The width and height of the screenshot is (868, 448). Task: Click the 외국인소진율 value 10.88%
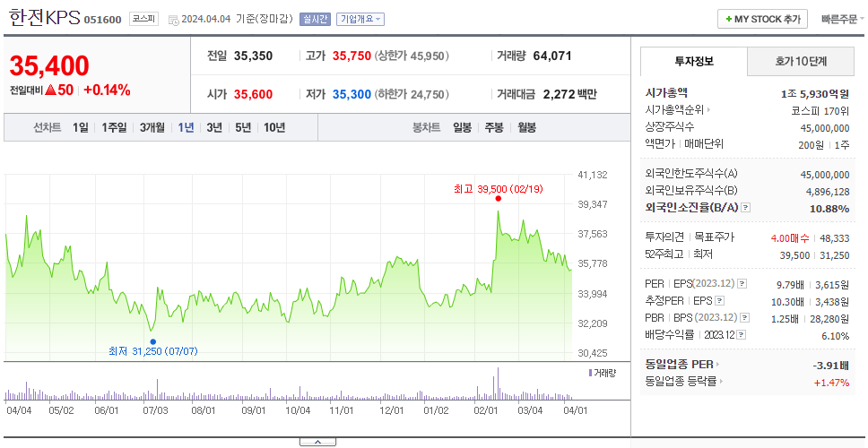(x=829, y=209)
